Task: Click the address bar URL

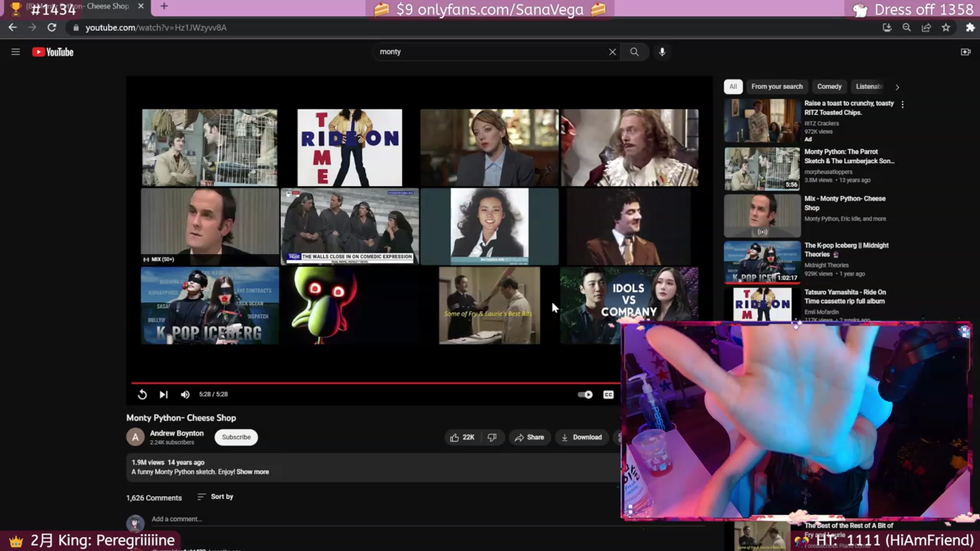Action: (156, 28)
